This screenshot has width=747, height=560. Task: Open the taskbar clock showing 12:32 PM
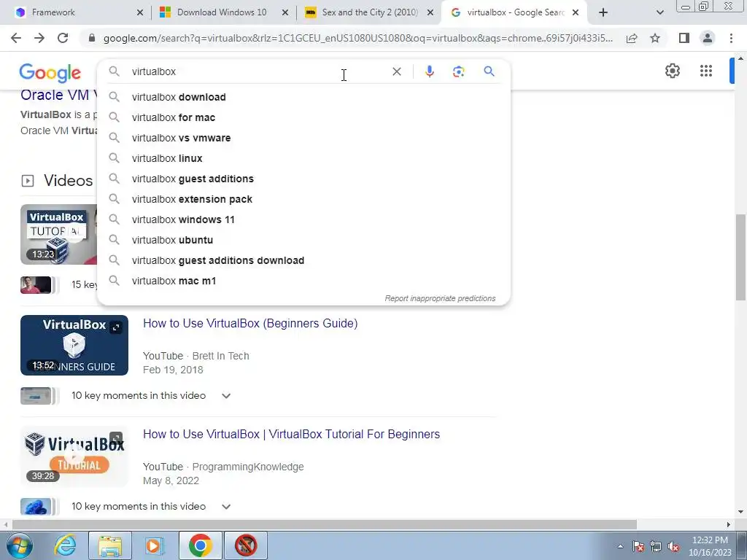pos(710,546)
